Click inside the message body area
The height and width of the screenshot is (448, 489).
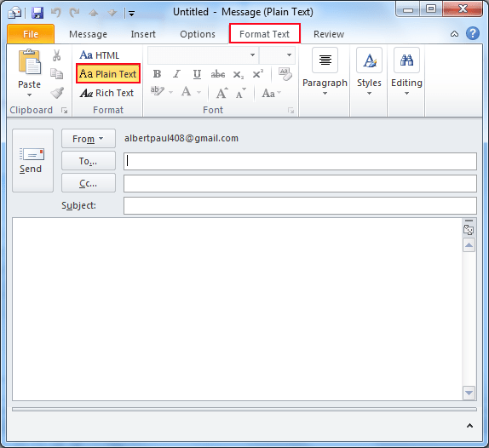coord(237,309)
